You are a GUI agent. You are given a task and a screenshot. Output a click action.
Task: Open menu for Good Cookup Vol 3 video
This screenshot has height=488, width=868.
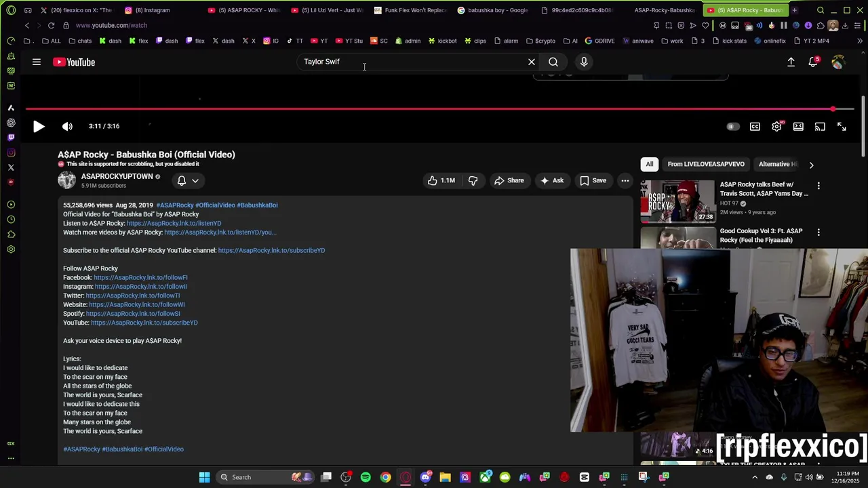[x=818, y=232]
